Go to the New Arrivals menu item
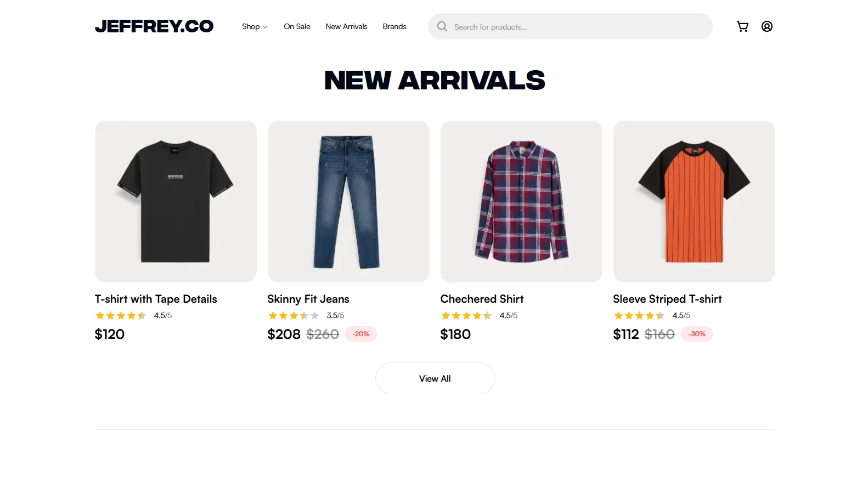The height and width of the screenshot is (493, 868). 346,26
